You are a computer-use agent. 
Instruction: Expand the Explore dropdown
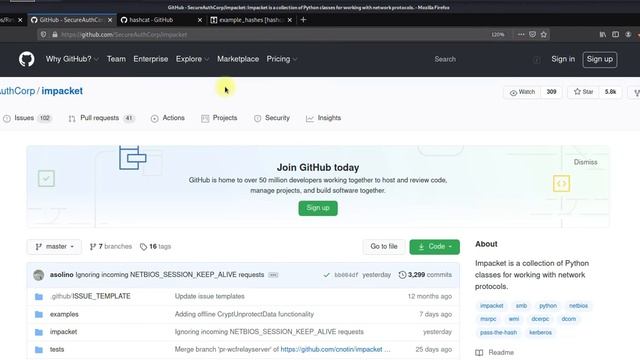click(x=192, y=59)
